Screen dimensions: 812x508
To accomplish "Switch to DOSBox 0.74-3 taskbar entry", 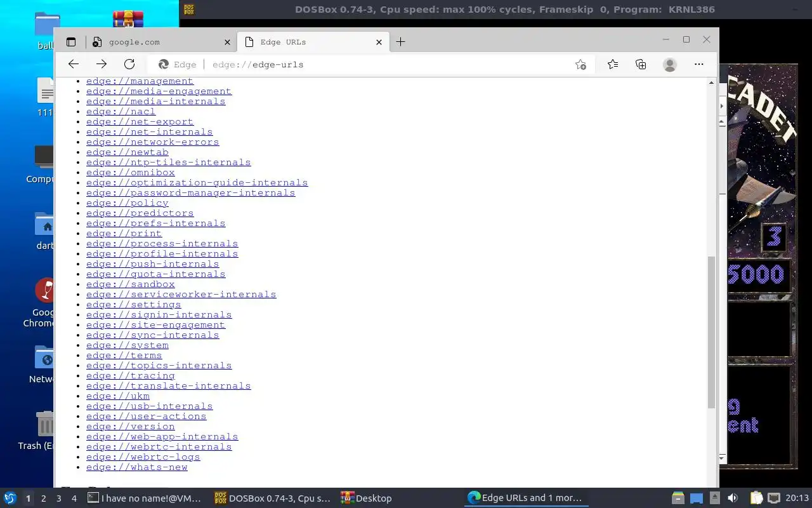I will coord(273,498).
